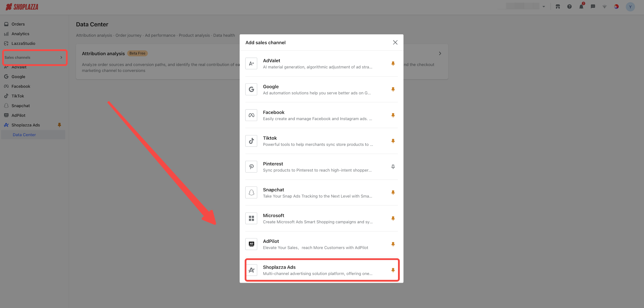Select the Tiktok channel icon in dialog
Viewport: 644px width, 308px height.
click(251, 141)
